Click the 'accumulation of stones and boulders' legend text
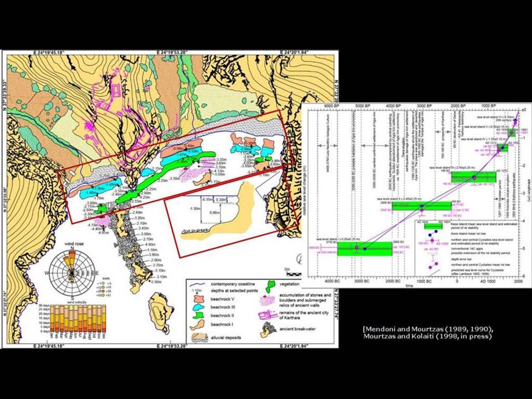Image resolution: width=532 pixels, height=399 pixels. coord(305,300)
